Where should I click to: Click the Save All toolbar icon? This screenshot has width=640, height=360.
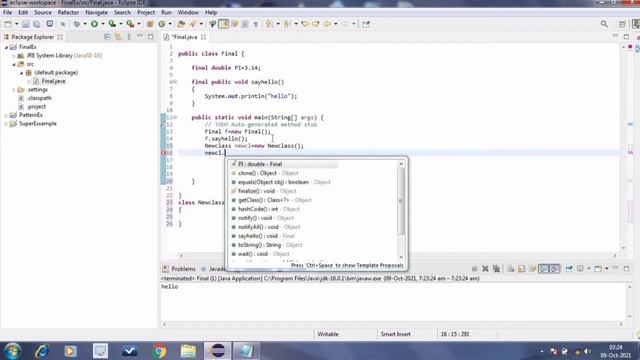tap(36, 24)
